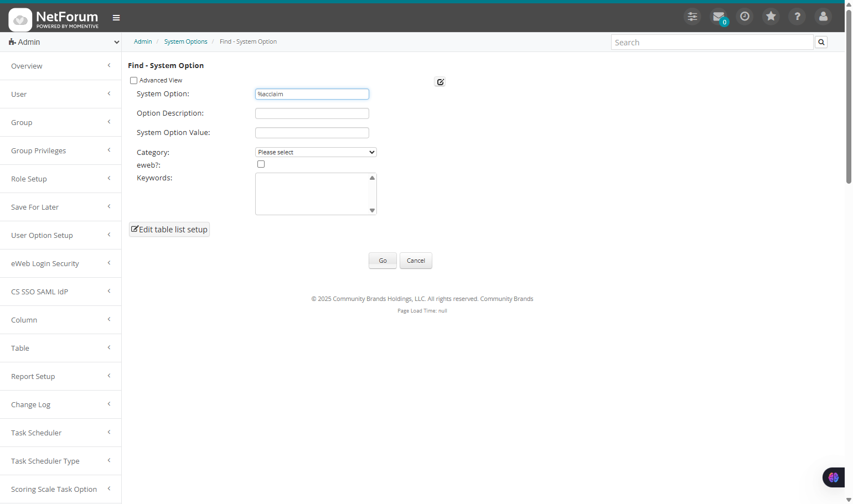Open the settings sliders icon in header
This screenshot has width=853, height=504.
click(x=692, y=17)
